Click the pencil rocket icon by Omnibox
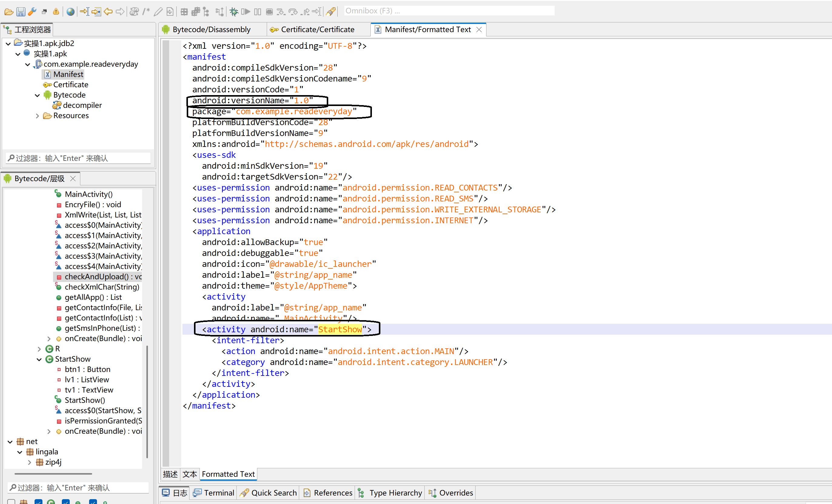832x504 pixels. [x=331, y=12]
